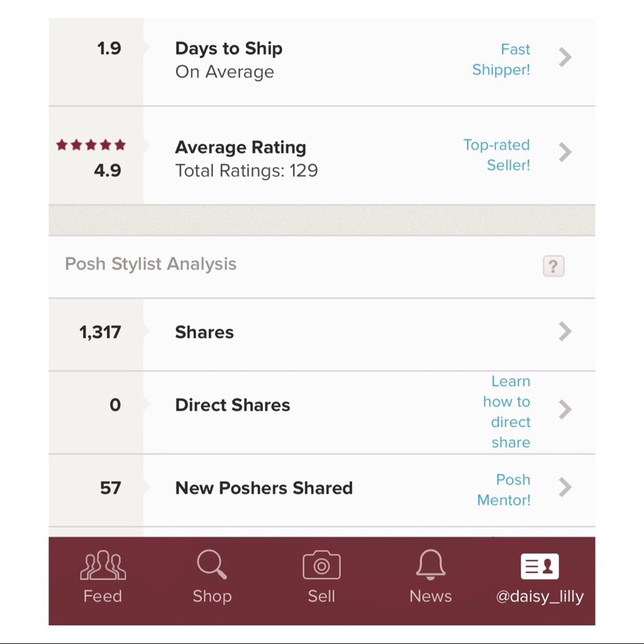This screenshot has width=644, height=644.
Task: Tap the Shop magnifying glass icon
Action: pyautogui.click(x=211, y=565)
